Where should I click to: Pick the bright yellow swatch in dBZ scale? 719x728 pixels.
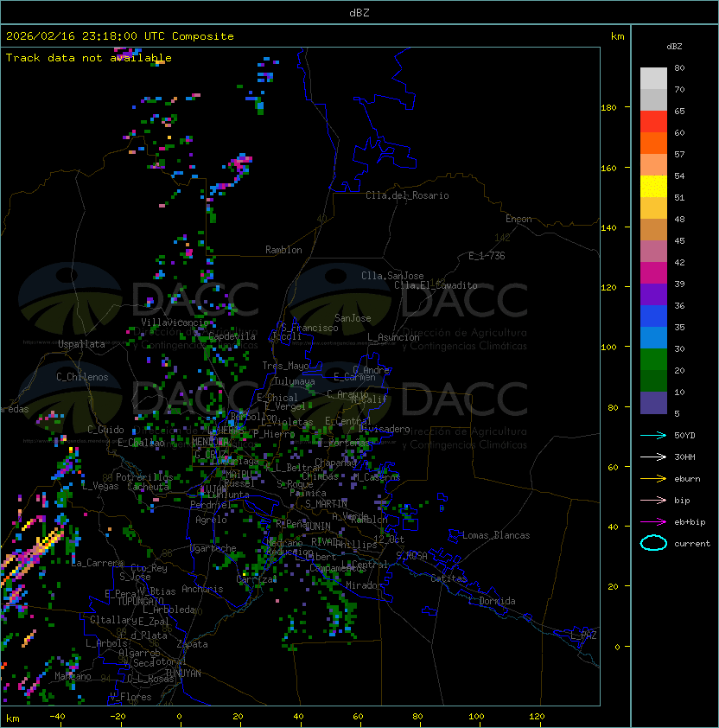point(653,187)
